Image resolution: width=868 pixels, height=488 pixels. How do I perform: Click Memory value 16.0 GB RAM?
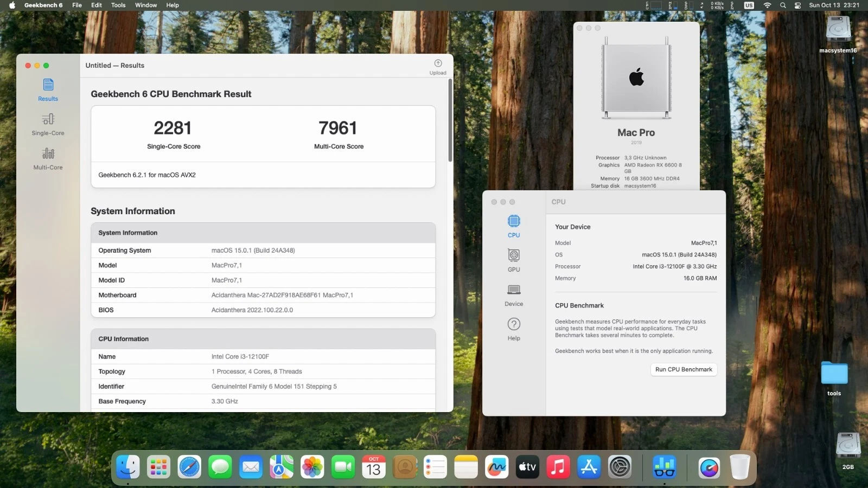[x=700, y=278]
